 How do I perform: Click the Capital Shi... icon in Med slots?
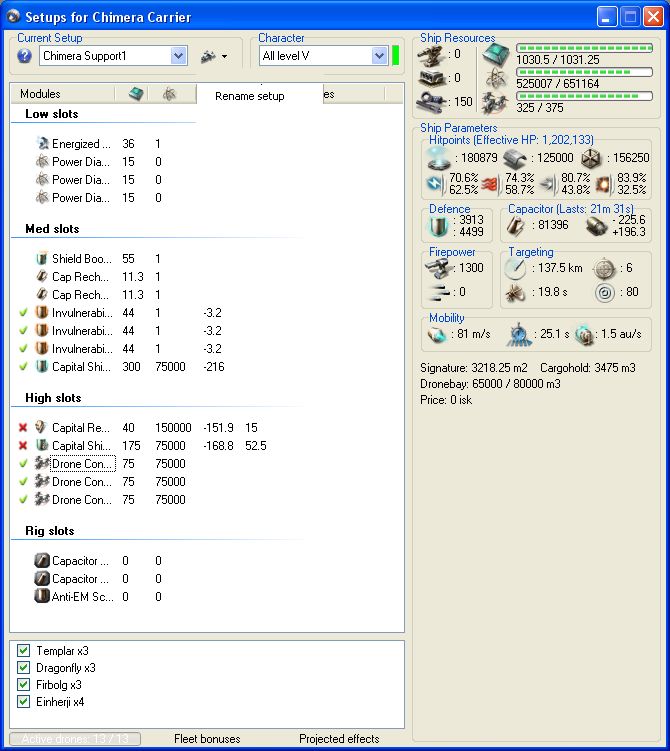(42, 366)
